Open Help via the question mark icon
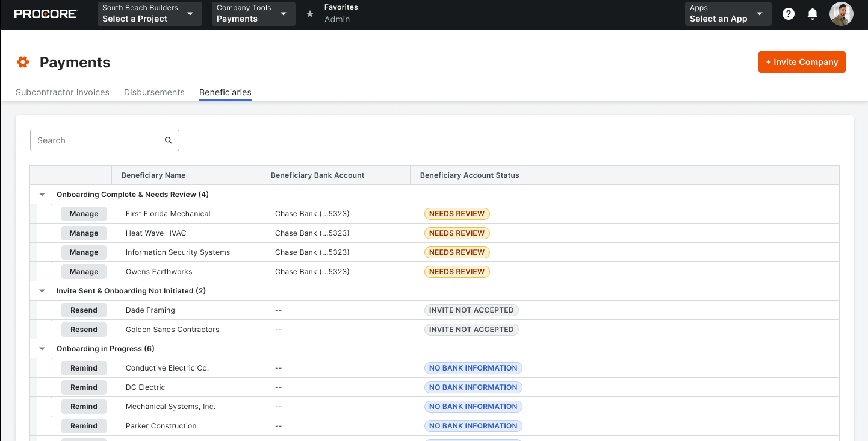 click(789, 13)
